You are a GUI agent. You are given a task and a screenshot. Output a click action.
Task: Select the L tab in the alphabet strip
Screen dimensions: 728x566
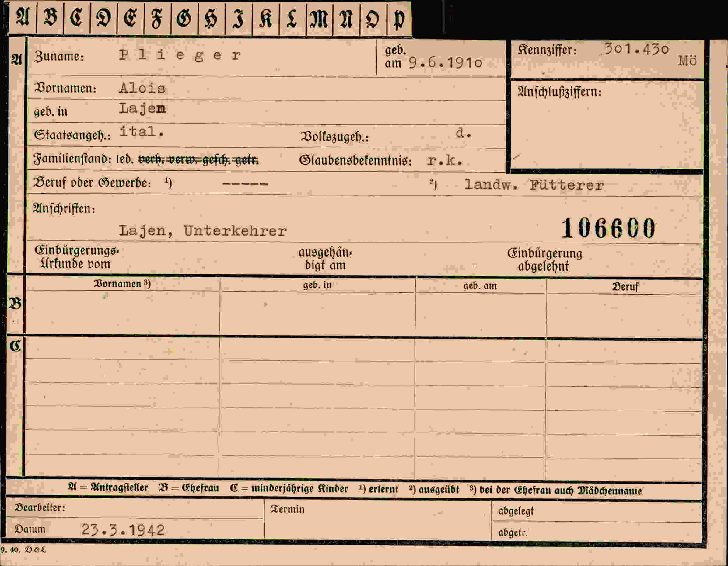[x=292, y=18]
